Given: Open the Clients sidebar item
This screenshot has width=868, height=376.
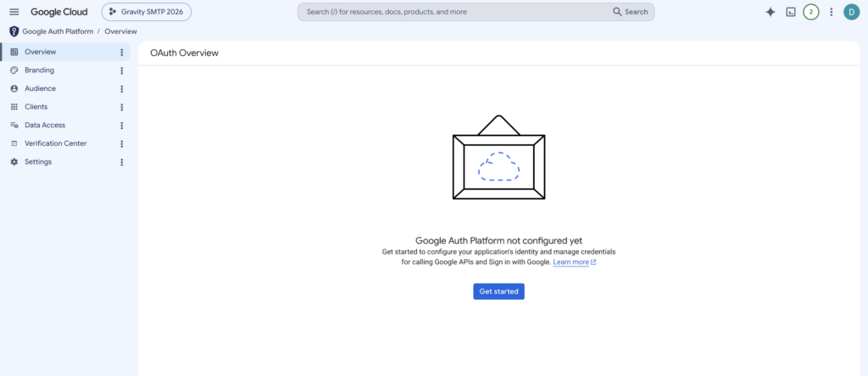Looking at the screenshot, I should coord(65,107).
